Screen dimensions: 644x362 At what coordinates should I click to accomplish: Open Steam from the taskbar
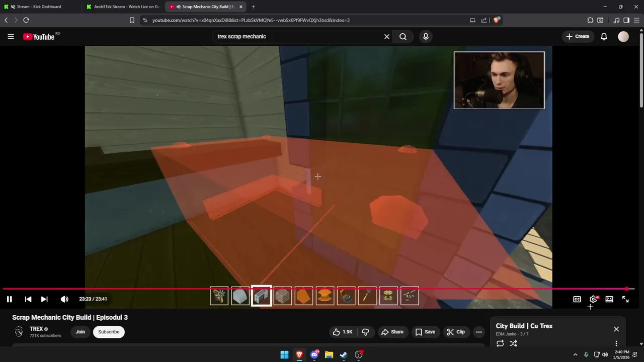coord(344,355)
